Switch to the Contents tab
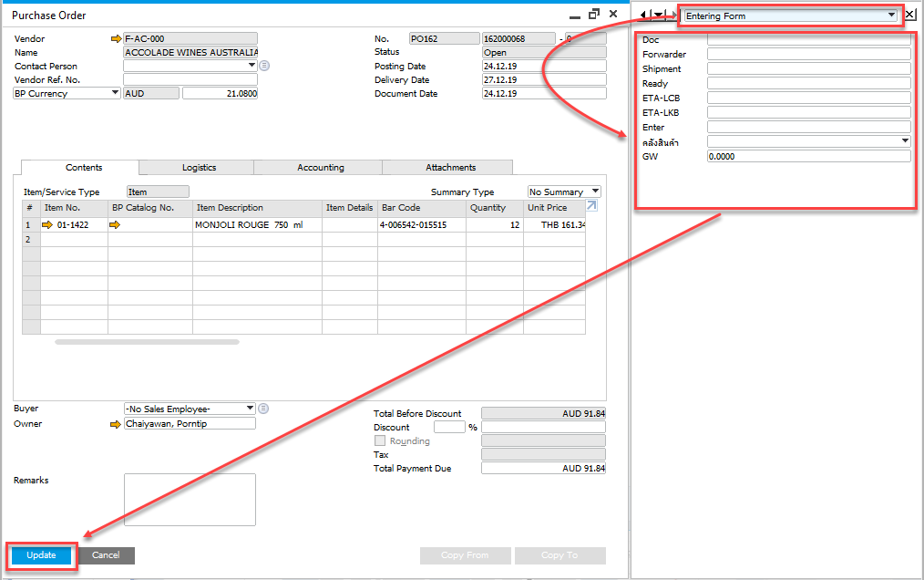The image size is (924, 580). coord(84,168)
